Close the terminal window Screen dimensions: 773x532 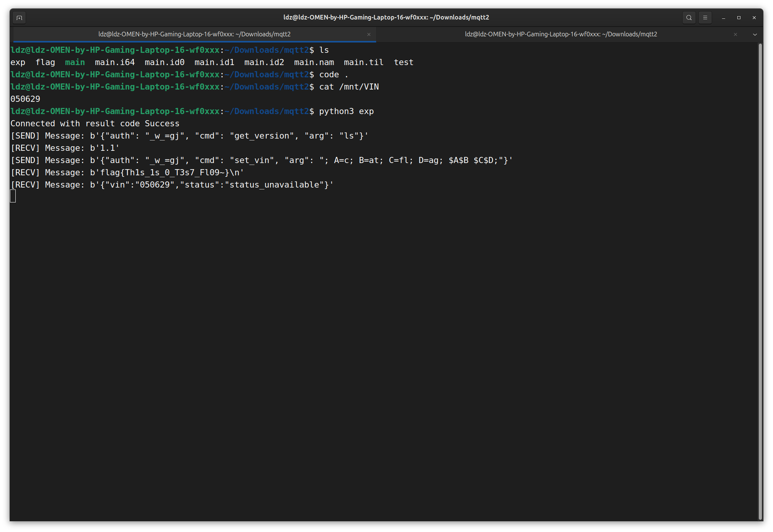click(x=754, y=18)
